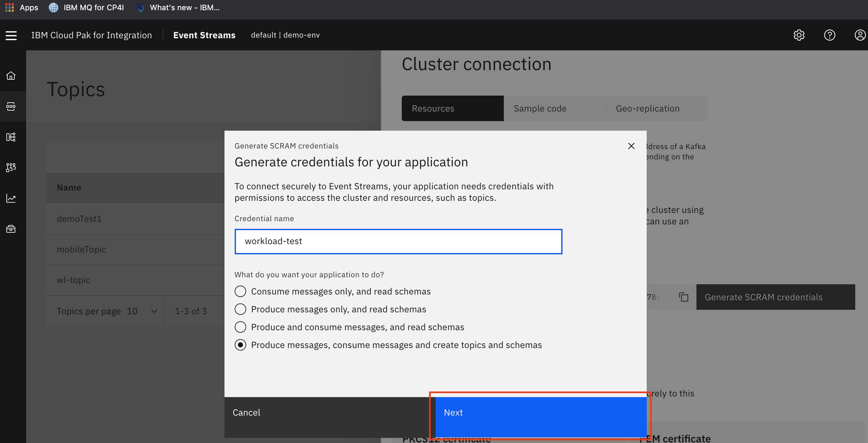Click the demoTest1 topic row

click(x=136, y=219)
